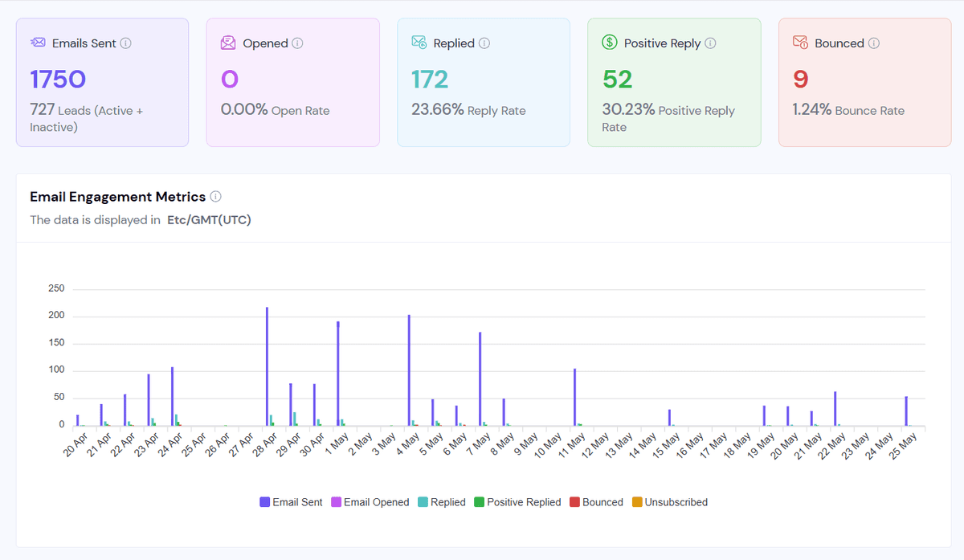Click the 7 May Email Sent bar

[x=480, y=379]
